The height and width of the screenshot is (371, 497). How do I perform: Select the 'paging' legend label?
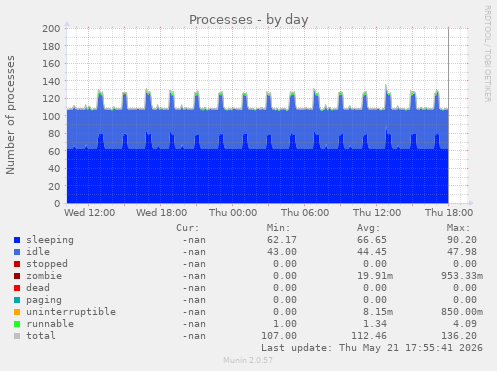tap(44, 300)
